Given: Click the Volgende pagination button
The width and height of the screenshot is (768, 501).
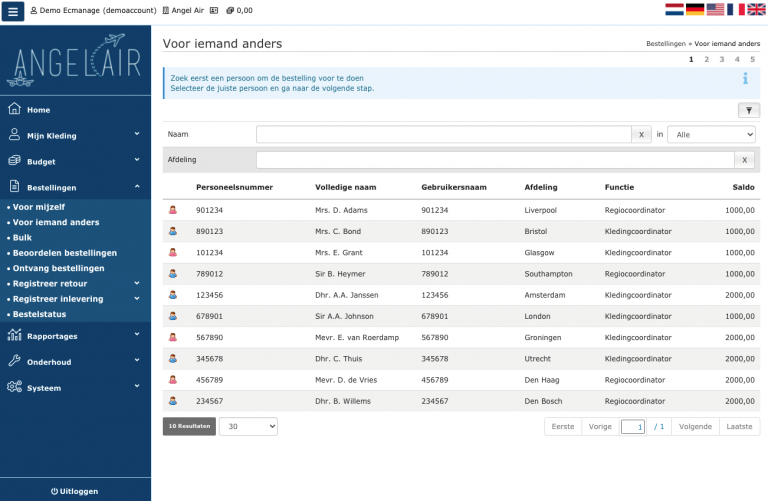Looking at the screenshot, I should tap(695, 426).
